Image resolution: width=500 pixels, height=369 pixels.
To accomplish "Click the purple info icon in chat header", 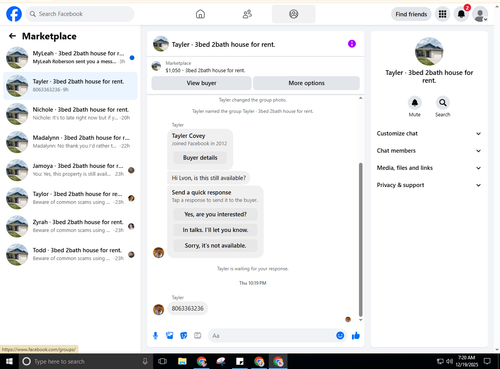I will click(x=352, y=44).
